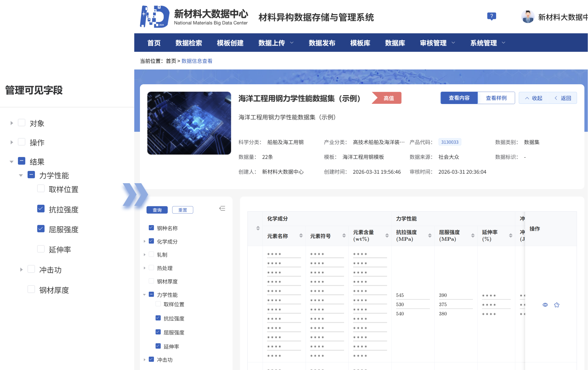Sort the 屈服强度 column with its sort icon
588x370 pixels.
coord(472,235)
